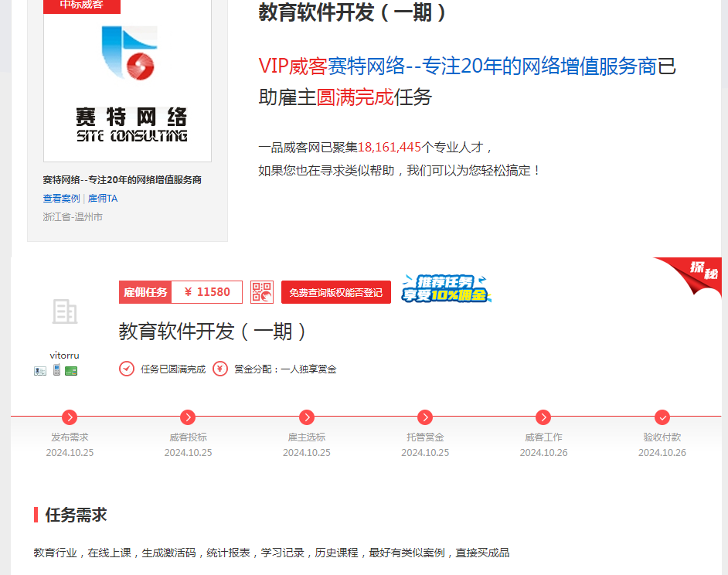Click the ID card verification badge under vitorru
Viewport: 728px width, 575px height.
coord(40,371)
